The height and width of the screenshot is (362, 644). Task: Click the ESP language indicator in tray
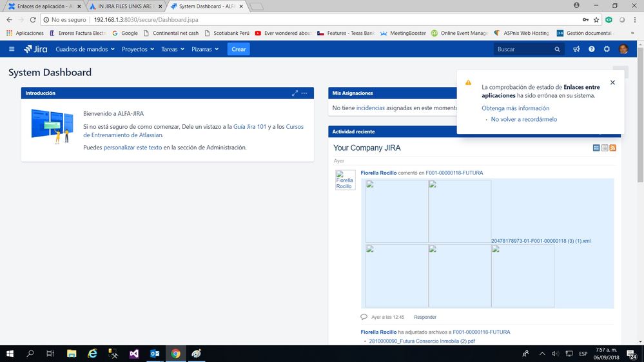coord(583,354)
